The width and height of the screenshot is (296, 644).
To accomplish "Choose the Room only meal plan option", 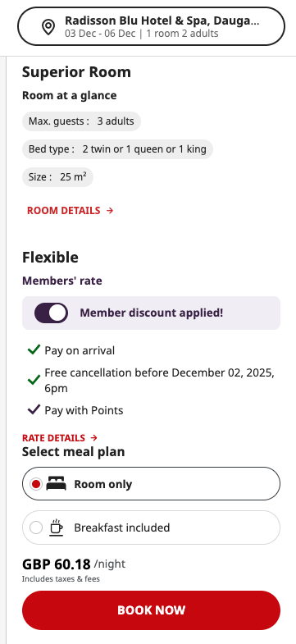I will (151, 484).
